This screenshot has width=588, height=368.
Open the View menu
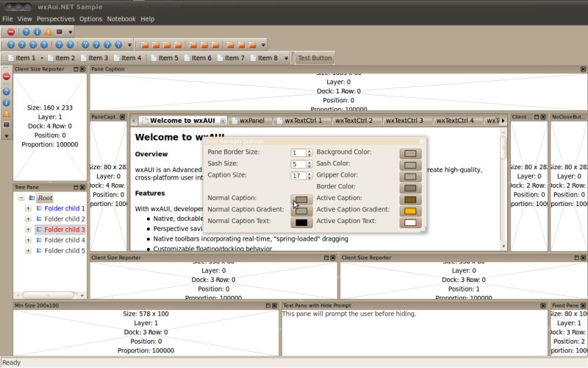click(x=24, y=19)
